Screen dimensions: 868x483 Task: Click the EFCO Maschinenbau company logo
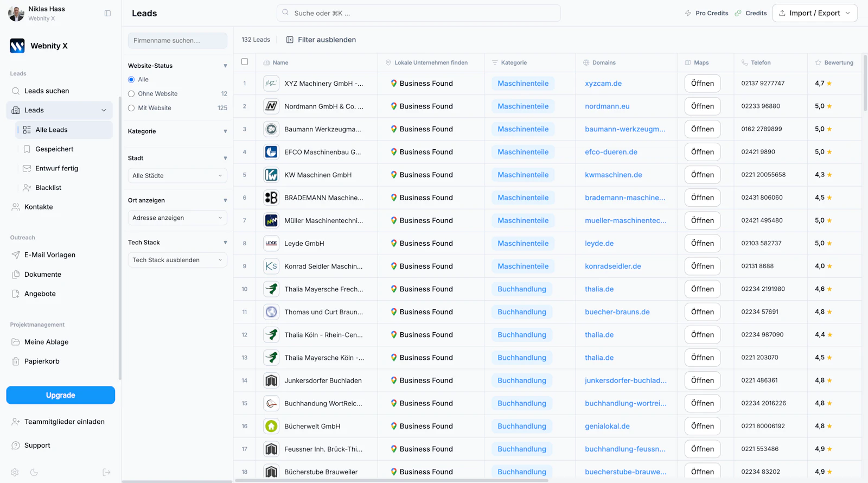[271, 152]
